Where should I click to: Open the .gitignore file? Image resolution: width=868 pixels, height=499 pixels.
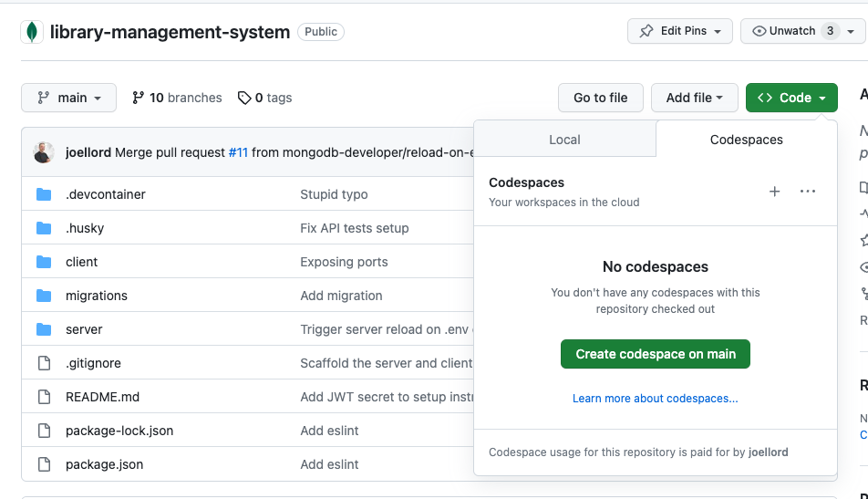click(93, 363)
